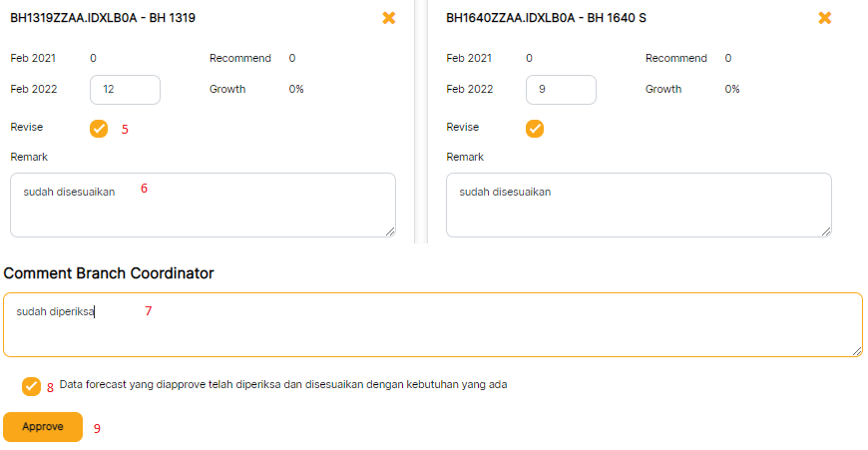The width and height of the screenshot is (868, 450).
Task: Click the Comment Branch Coordinator heading
Action: [x=109, y=273]
